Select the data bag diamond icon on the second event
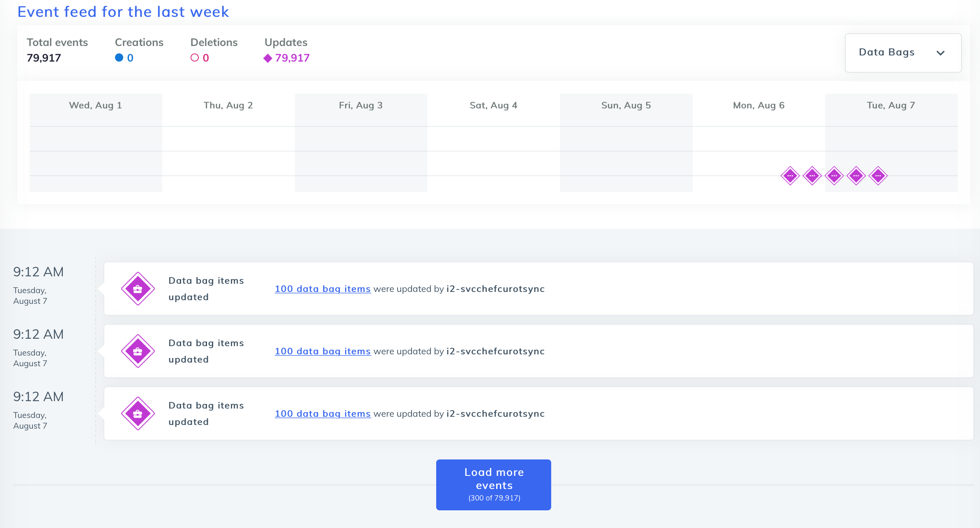 [138, 351]
